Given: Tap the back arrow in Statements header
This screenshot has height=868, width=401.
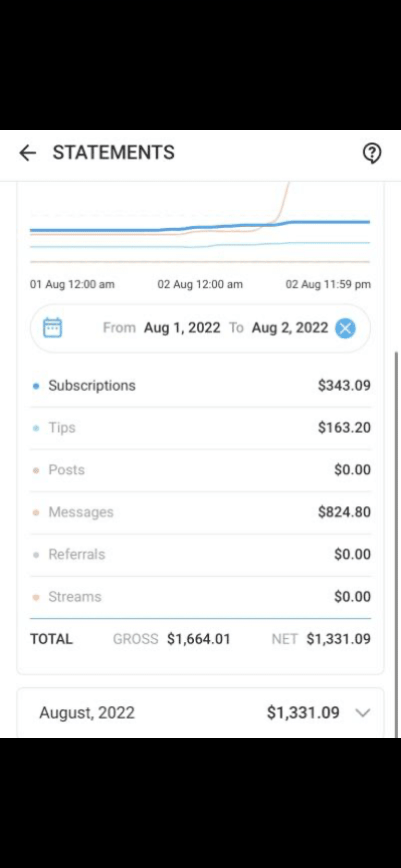Looking at the screenshot, I should [28, 153].
